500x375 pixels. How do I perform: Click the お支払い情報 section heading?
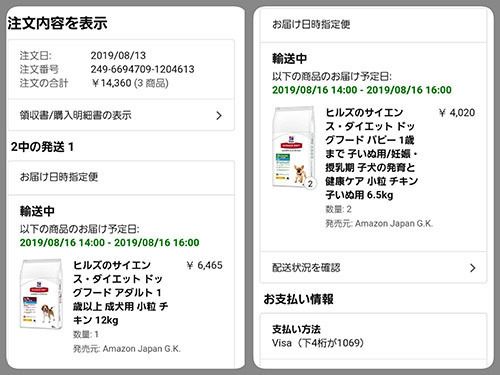(298, 299)
